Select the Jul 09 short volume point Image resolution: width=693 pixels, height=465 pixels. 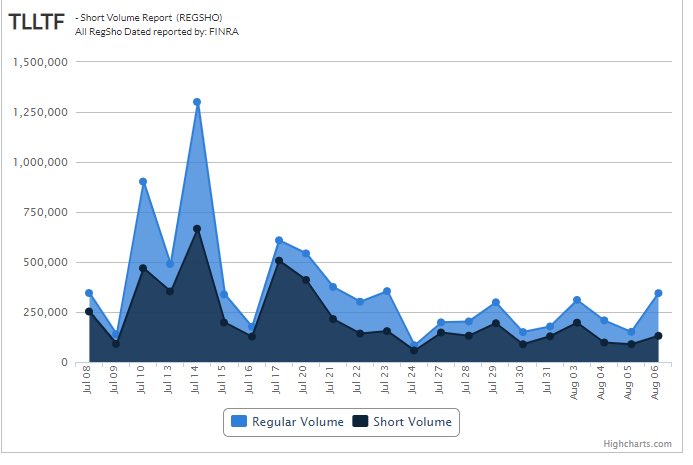[116, 343]
